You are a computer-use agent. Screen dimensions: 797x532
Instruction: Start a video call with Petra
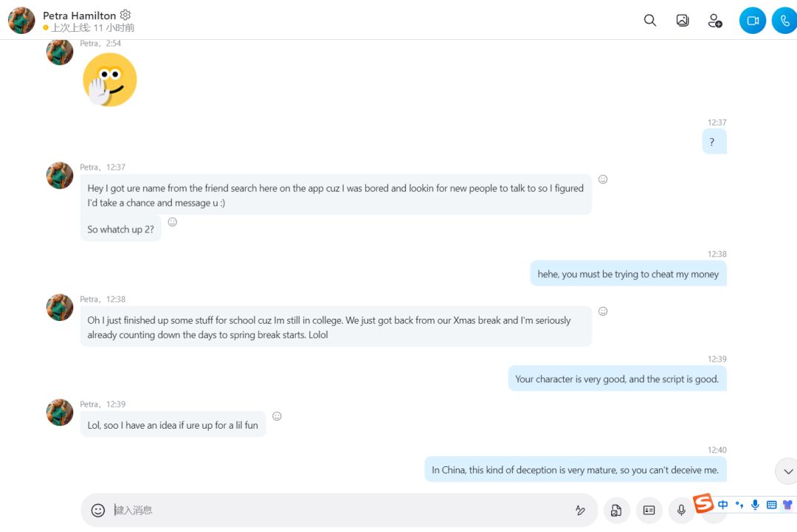752,21
